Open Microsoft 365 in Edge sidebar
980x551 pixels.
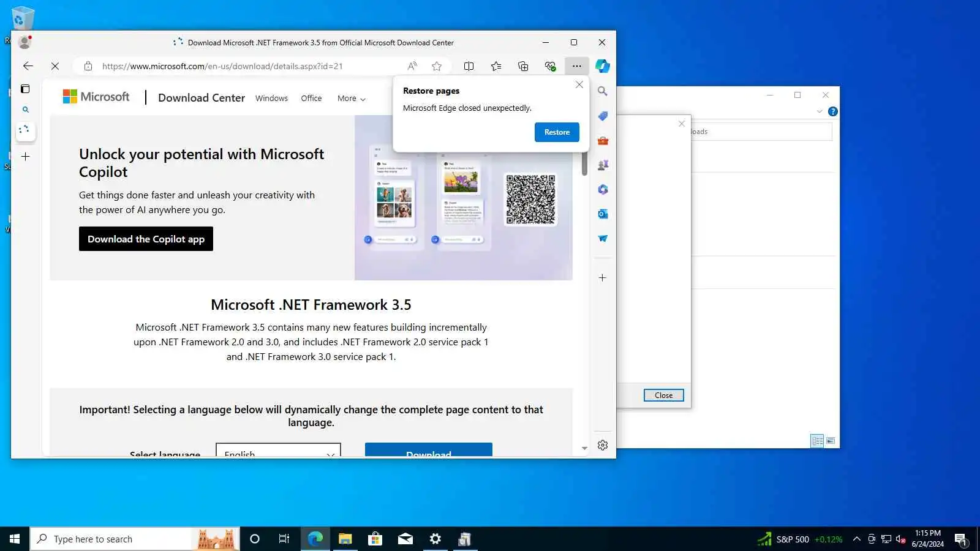603,189
